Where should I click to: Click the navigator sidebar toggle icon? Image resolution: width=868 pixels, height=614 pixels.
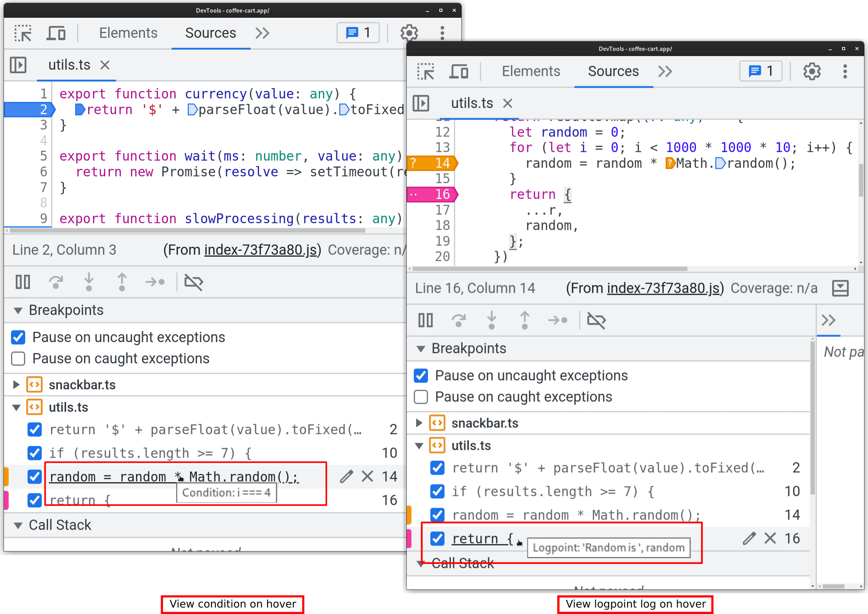[17, 63]
